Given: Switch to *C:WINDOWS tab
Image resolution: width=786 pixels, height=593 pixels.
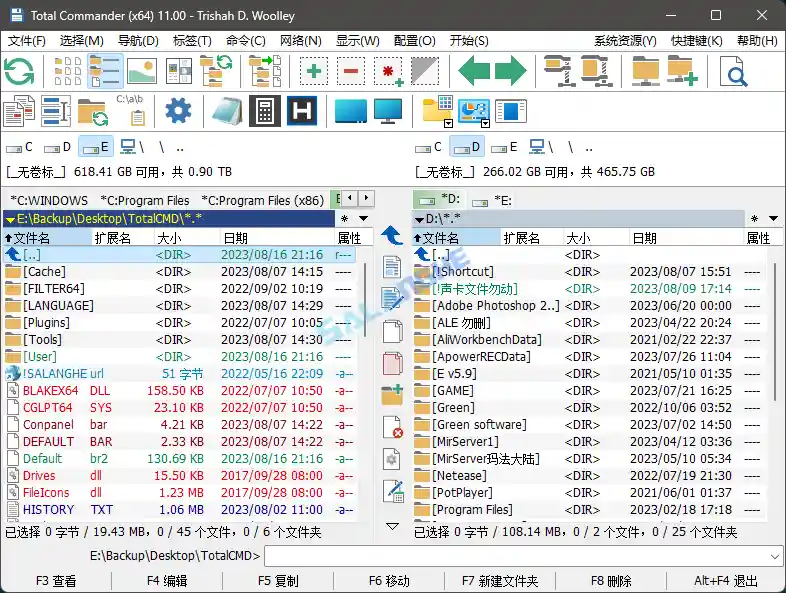Looking at the screenshot, I should pyautogui.click(x=49, y=201).
